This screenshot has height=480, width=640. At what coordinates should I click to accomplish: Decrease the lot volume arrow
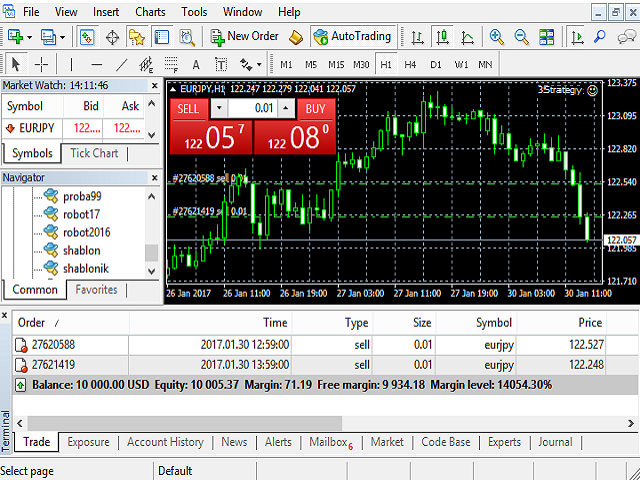coord(219,108)
